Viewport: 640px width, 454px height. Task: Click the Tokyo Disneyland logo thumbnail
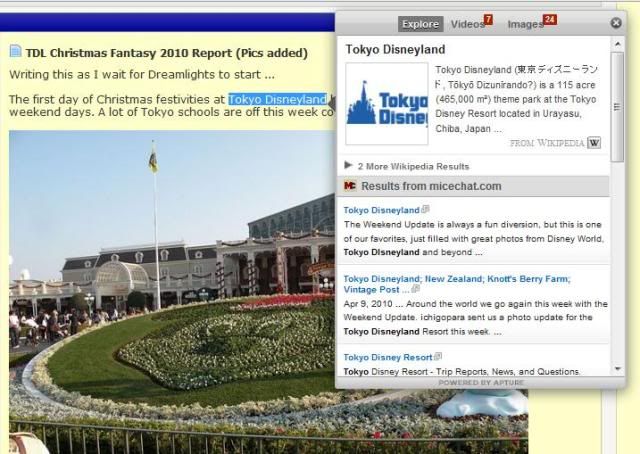point(387,104)
